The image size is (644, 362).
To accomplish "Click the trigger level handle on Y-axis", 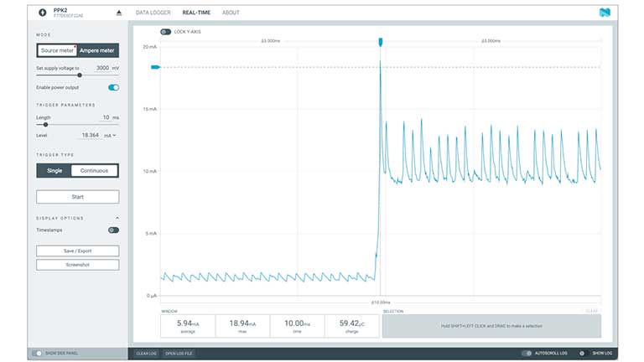I will 155,67.
